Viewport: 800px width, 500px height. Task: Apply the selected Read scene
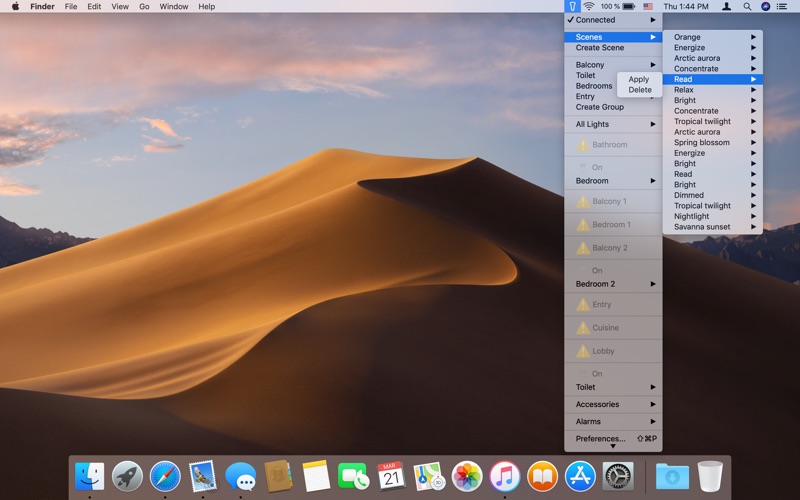(639, 79)
